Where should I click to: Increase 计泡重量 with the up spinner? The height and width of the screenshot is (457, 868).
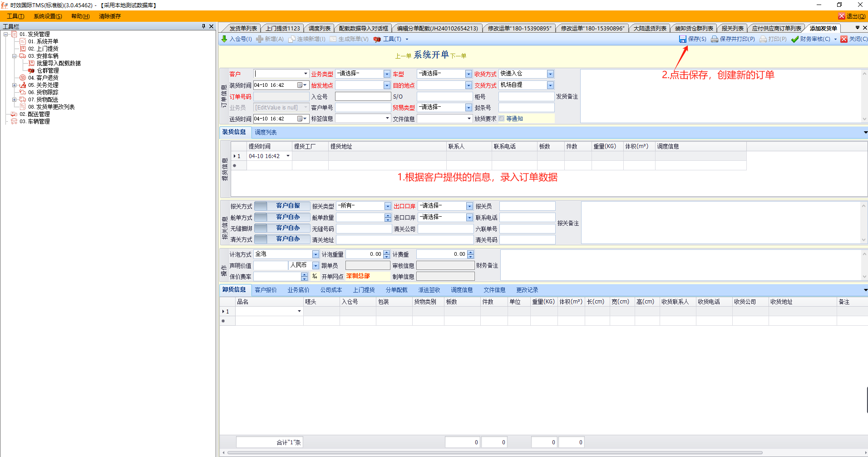coord(387,252)
